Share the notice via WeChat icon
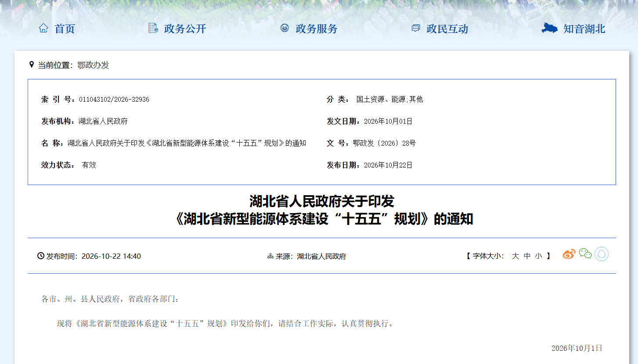Viewport: 638px width, 364px height. tap(585, 254)
